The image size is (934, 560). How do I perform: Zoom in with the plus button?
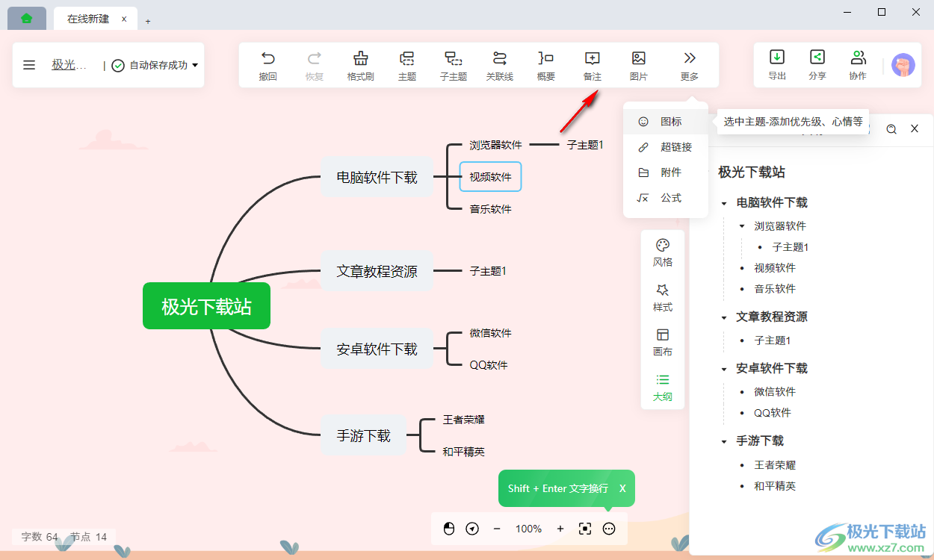pos(560,529)
